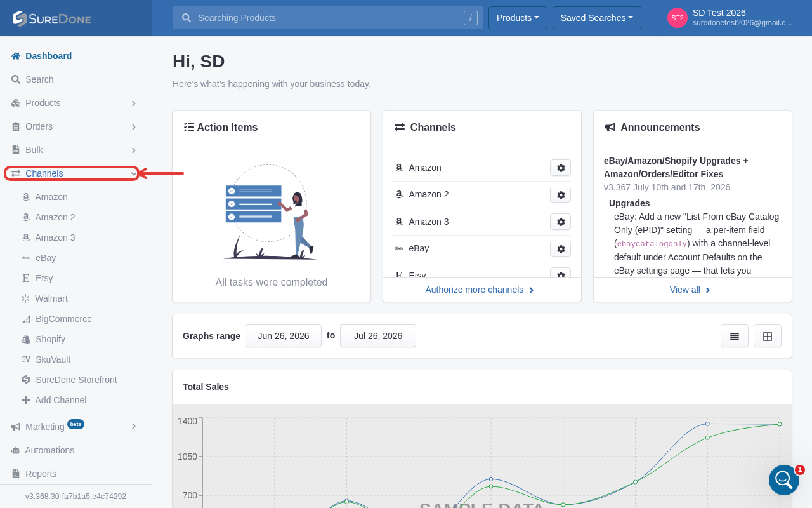The width and height of the screenshot is (812, 508).
Task: Click the Bulk CSV icon in sidebar
Action: [x=16, y=150]
